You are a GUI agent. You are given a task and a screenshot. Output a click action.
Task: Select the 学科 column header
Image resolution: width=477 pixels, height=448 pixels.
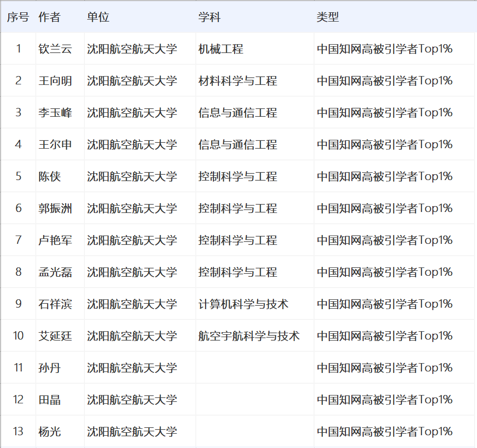point(210,17)
